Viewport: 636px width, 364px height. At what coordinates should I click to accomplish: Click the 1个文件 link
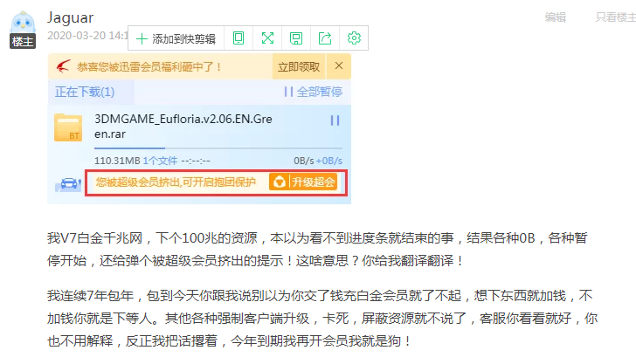pos(159,161)
